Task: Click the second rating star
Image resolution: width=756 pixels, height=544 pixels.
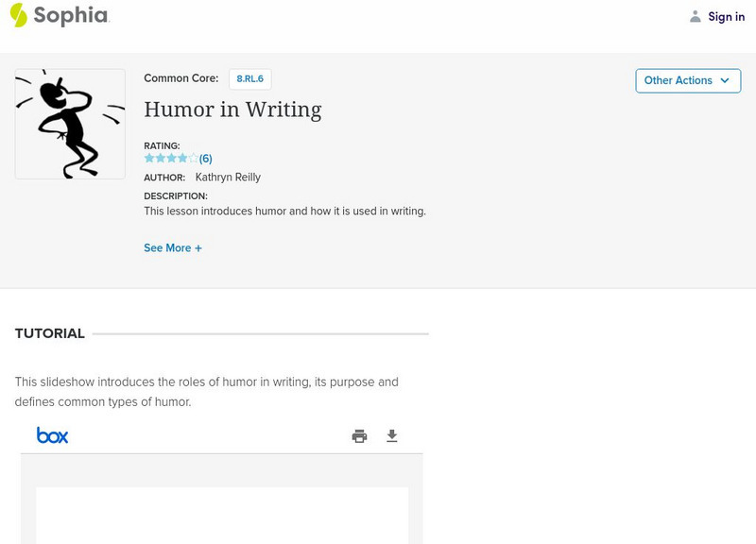Action: click(161, 159)
